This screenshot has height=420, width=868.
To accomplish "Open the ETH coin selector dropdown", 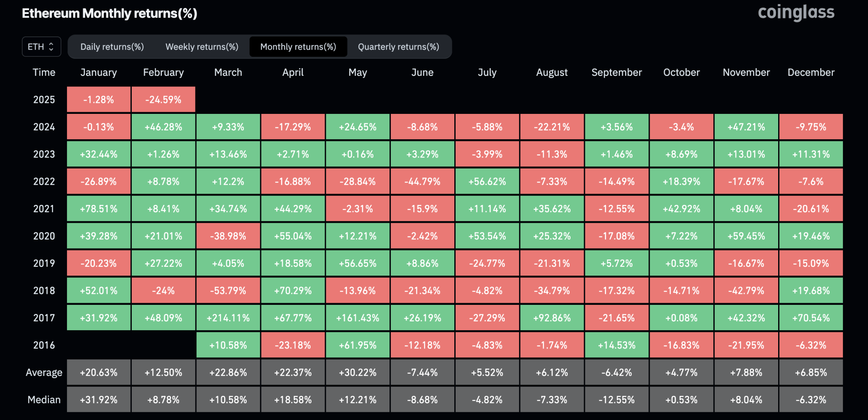I will (x=41, y=47).
